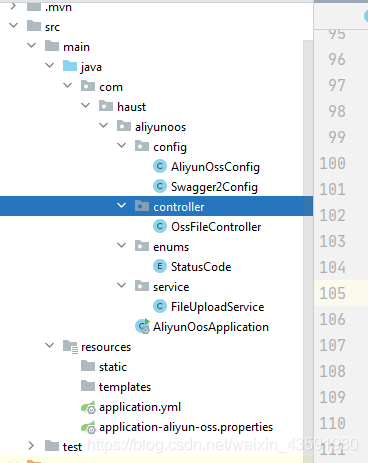Click the enums package icon
The width and height of the screenshot is (368, 463).
[x=142, y=246]
